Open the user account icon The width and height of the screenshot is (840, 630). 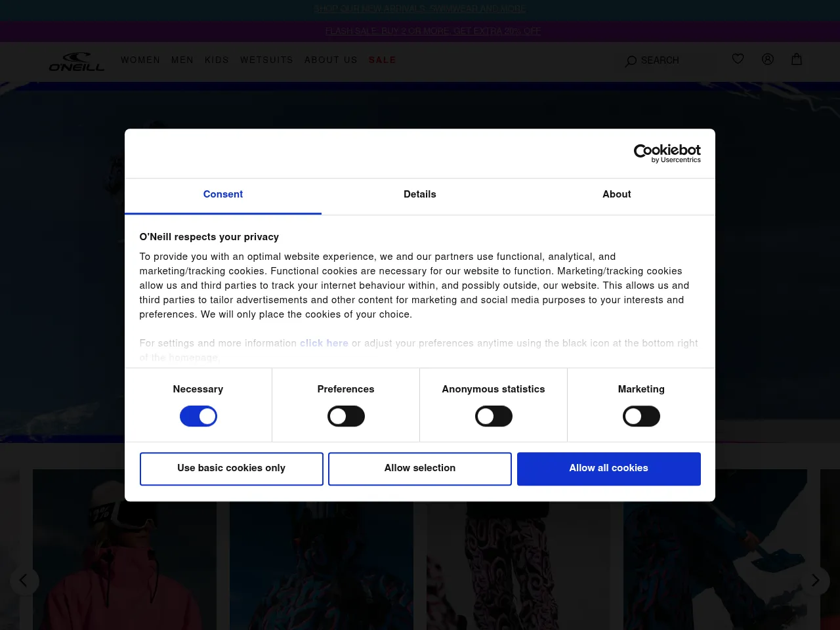[x=767, y=59]
